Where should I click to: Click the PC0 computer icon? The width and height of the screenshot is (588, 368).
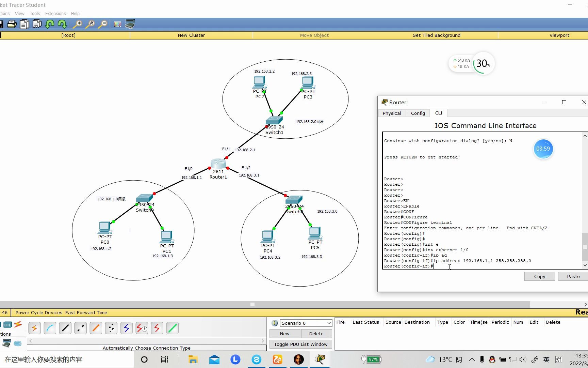click(104, 228)
